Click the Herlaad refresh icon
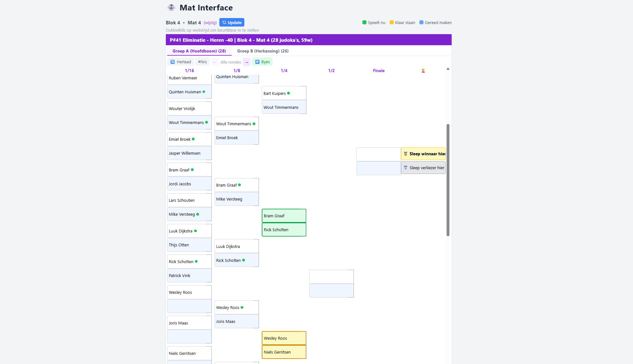Viewport: 633px width, 364px height. point(172,62)
